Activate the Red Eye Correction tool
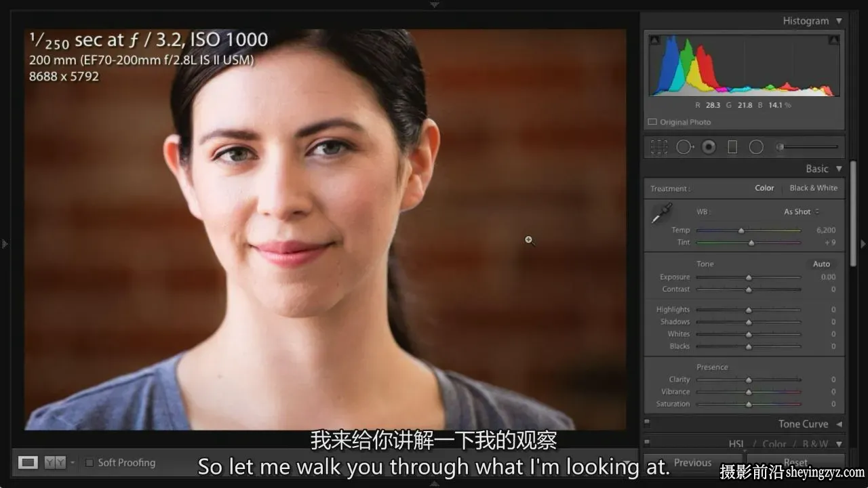Image resolution: width=868 pixels, height=488 pixels. point(709,147)
